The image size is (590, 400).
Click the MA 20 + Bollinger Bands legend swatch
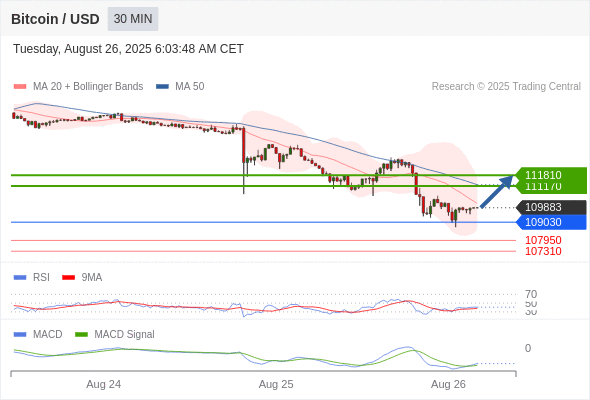coord(20,87)
